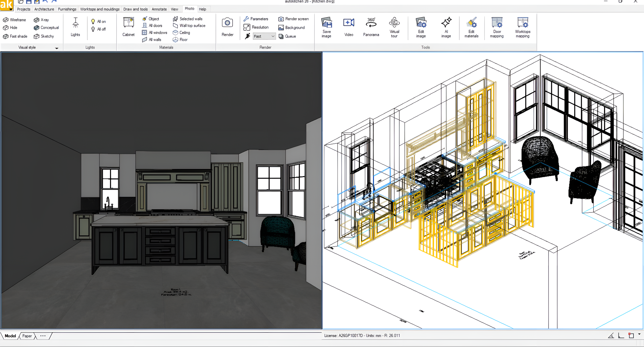Apply material to Selected walls
The height and width of the screenshot is (347, 644).
(x=188, y=19)
